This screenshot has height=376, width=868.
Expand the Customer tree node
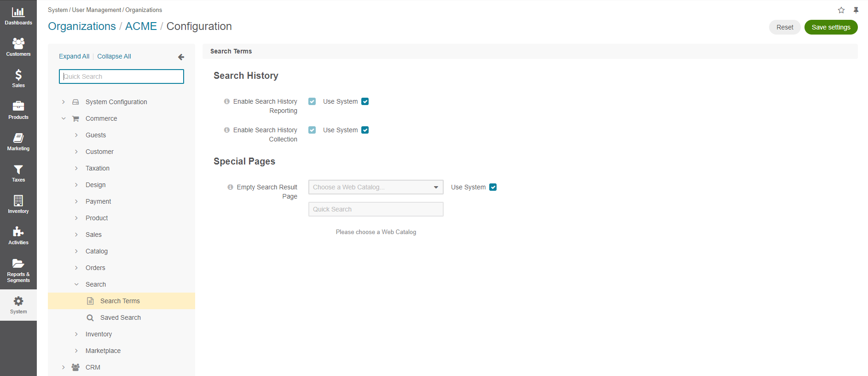[x=76, y=152]
